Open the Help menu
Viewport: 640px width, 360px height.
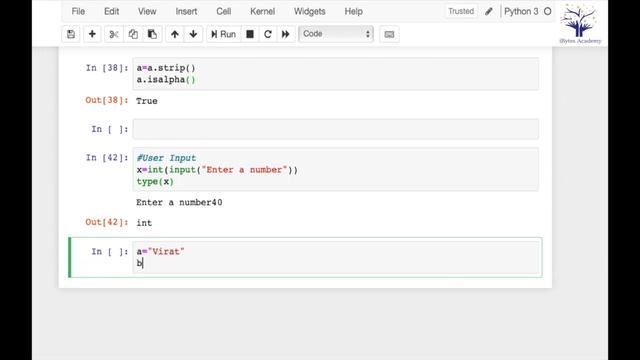353,11
